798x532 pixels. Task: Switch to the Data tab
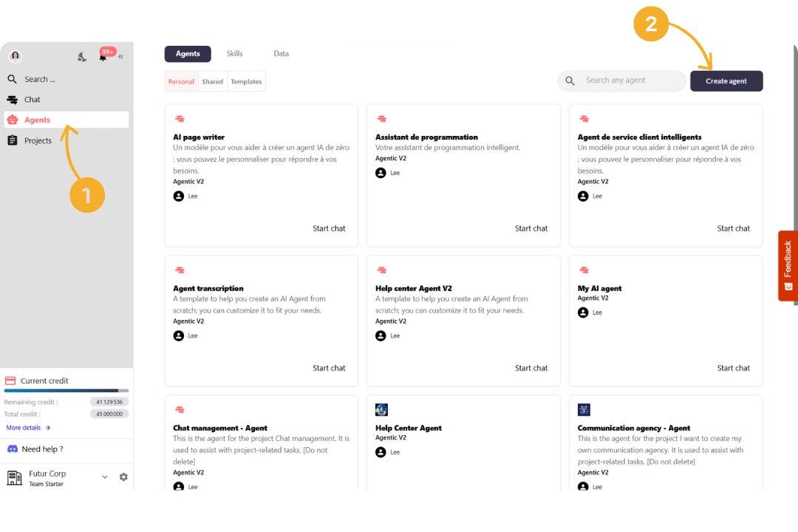coord(281,54)
